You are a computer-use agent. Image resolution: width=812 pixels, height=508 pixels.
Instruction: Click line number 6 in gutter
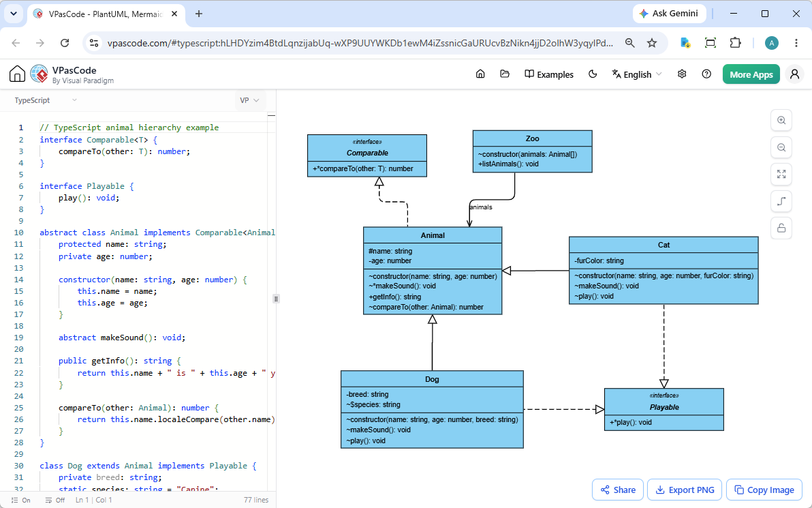tap(20, 186)
